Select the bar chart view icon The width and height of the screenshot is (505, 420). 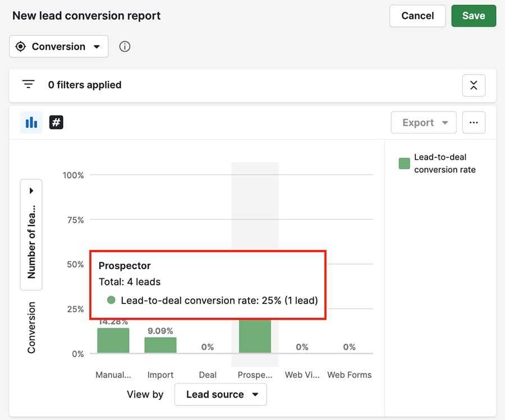[x=31, y=122]
